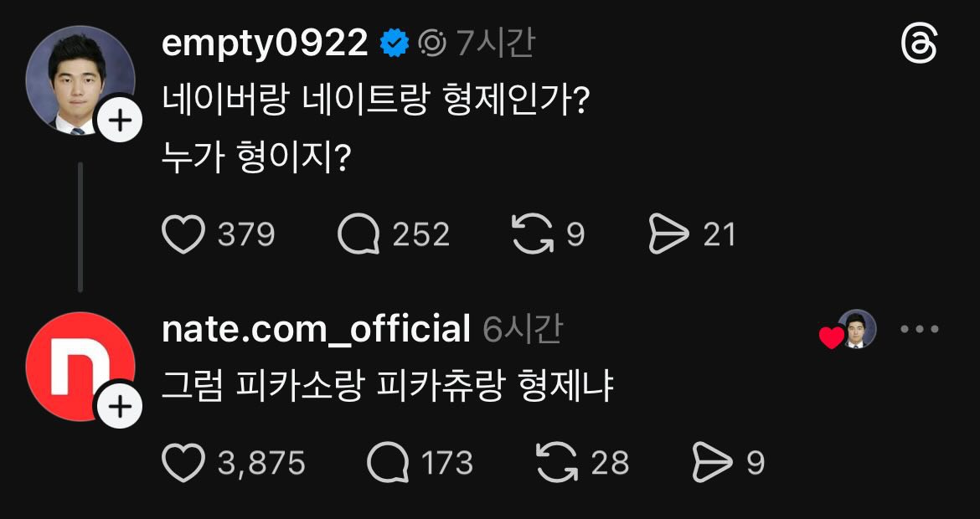This screenshot has height=519, width=980.
Task: Click the 7시간 timestamp on first post
Action: click(x=495, y=44)
